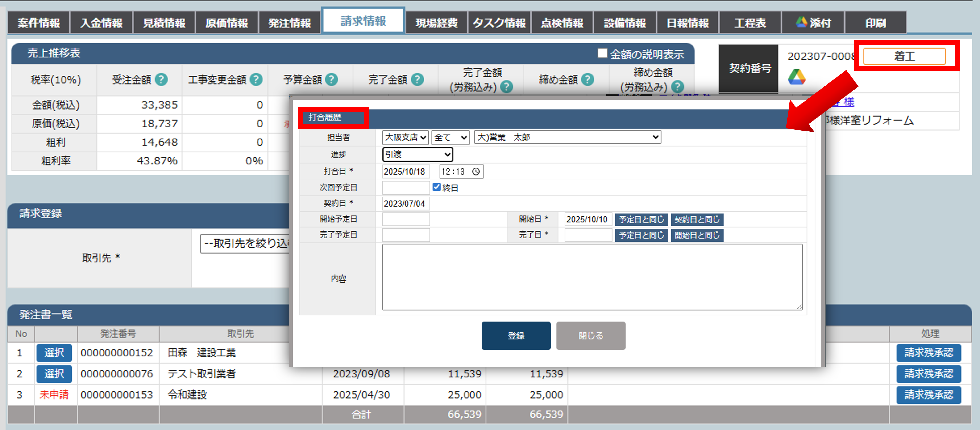Open the 大阪支店 branch dropdown
Screen dimensions: 980x430
click(x=405, y=137)
